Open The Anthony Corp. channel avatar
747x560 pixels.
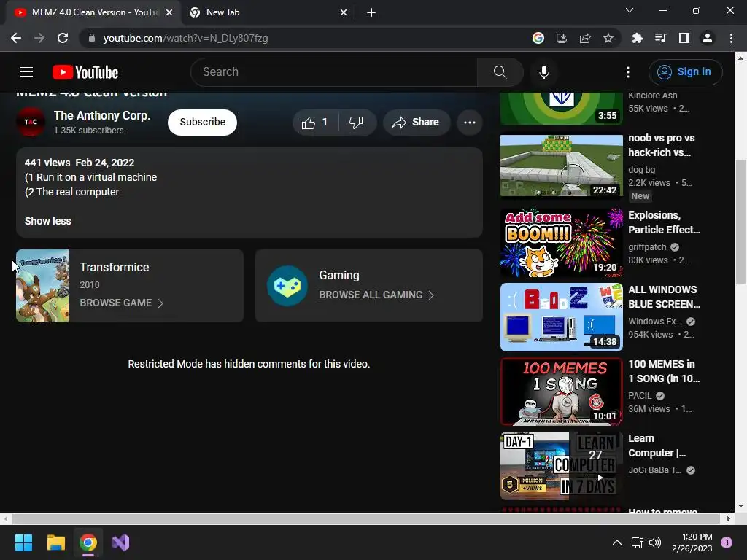(31, 122)
